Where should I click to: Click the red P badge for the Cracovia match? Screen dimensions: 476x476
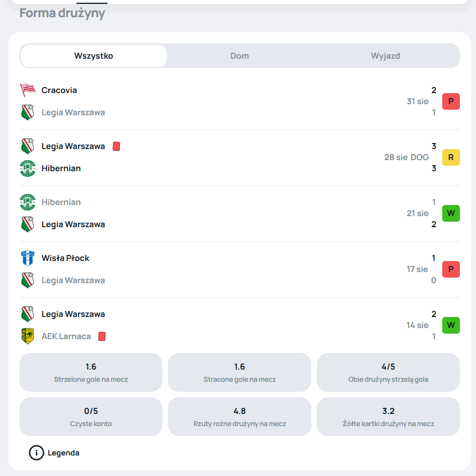point(451,101)
